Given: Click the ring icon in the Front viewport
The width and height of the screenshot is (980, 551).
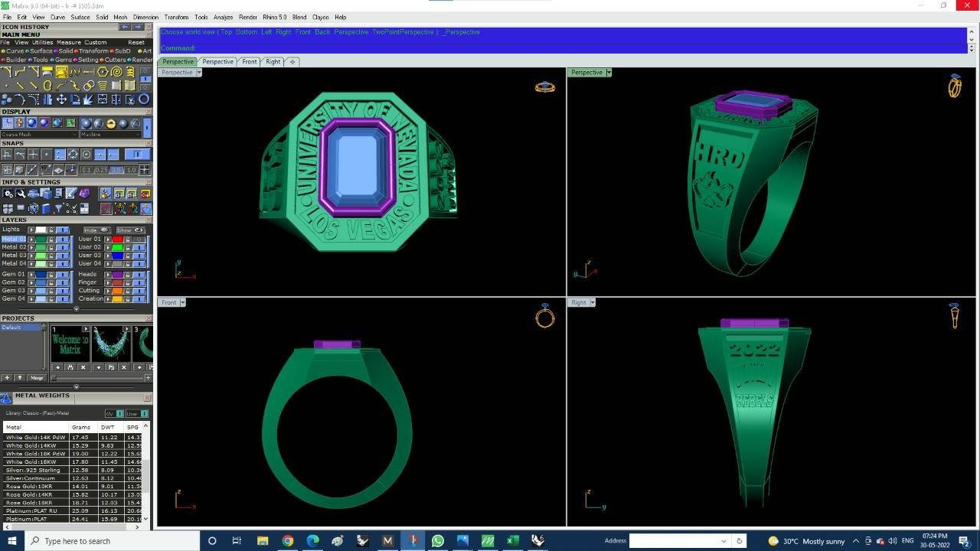Looking at the screenshot, I should point(545,316).
